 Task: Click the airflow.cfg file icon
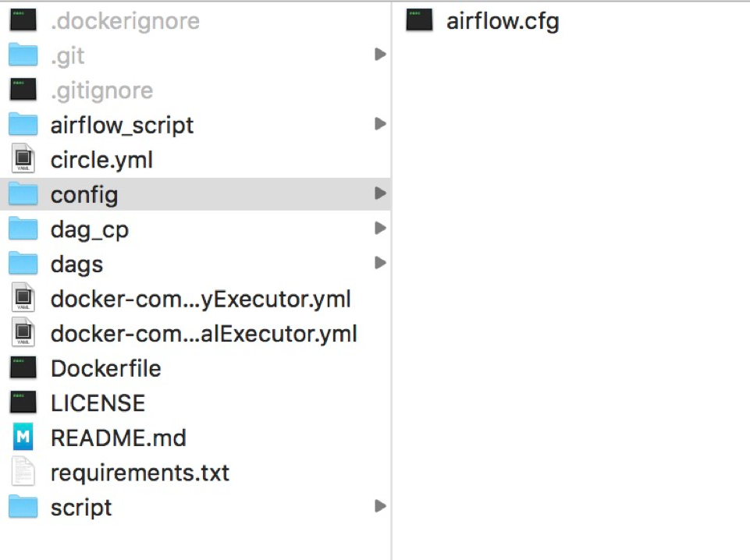pyautogui.click(x=418, y=21)
